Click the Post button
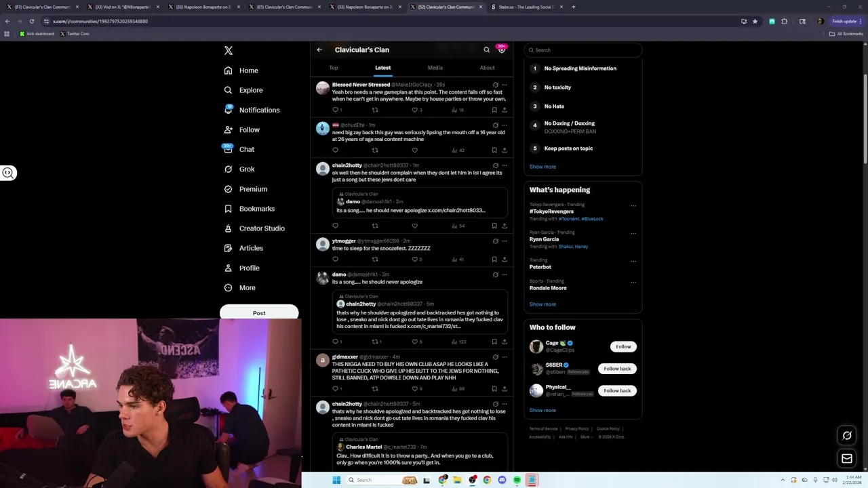868x488 pixels. pyautogui.click(x=259, y=313)
